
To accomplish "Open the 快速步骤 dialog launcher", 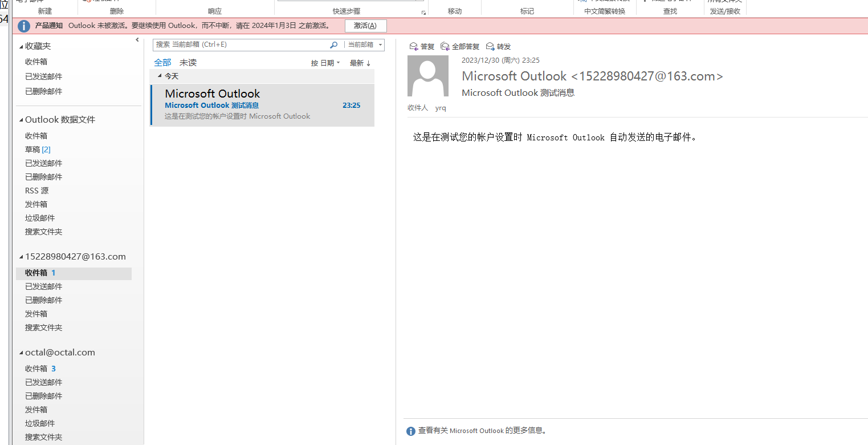I will click(423, 13).
